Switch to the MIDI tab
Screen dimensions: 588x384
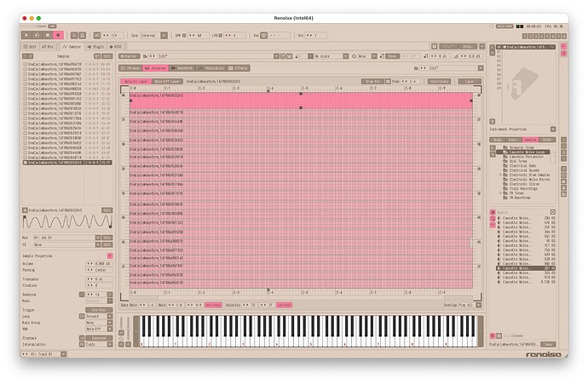click(x=116, y=47)
